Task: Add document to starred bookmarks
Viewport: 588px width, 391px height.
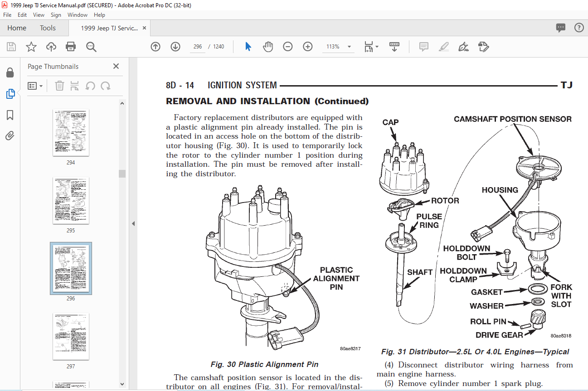Action: pyautogui.click(x=31, y=47)
